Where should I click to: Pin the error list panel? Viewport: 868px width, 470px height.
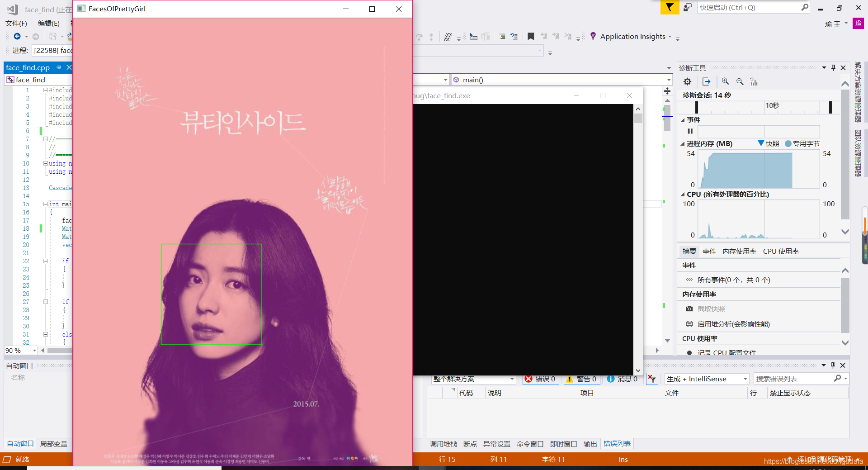coord(833,365)
